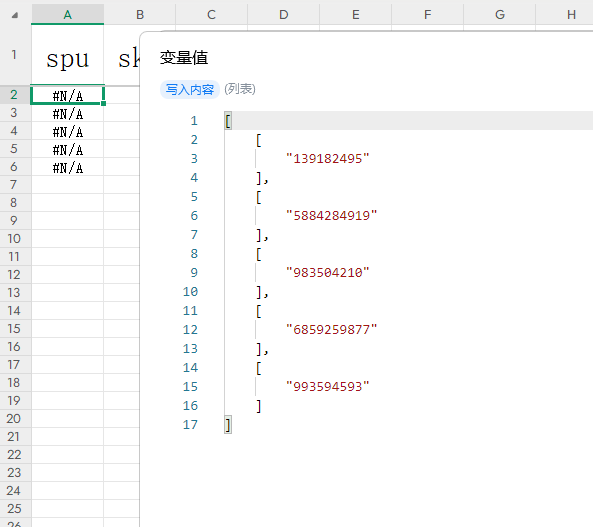Click the value "5884284919"
The image size is (593, 527).
(x=332, y=216)
